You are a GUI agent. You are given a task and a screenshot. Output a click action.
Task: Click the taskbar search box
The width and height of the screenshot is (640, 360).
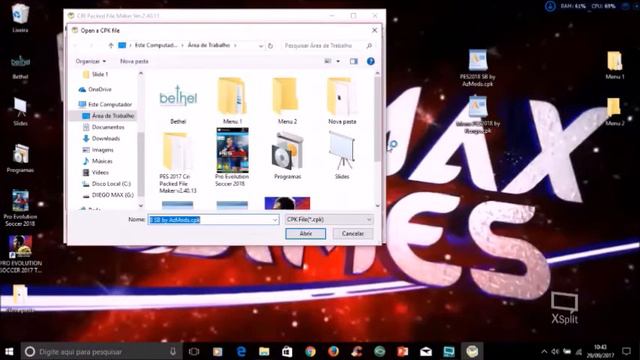102,351
